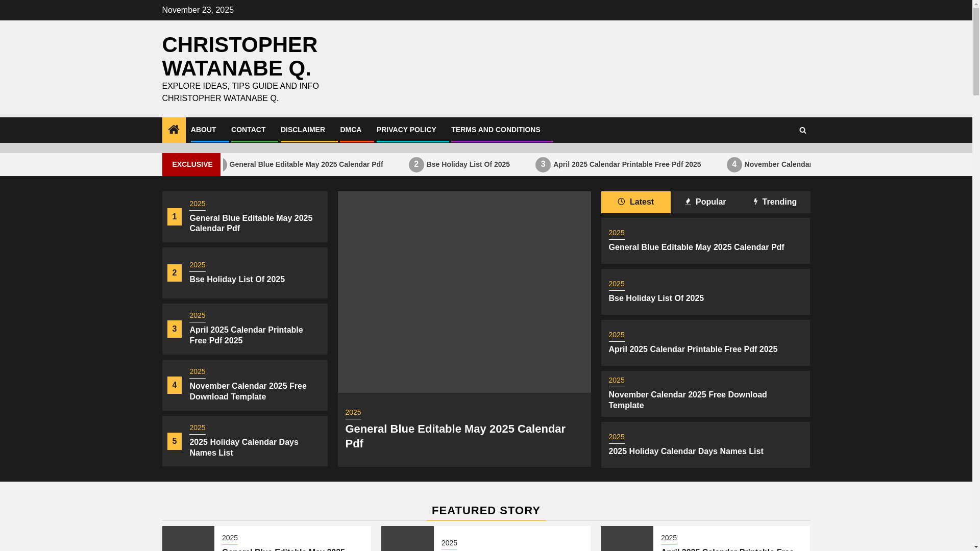
Task: Open Latest tab post Bse Holiday List Of 2025
Action: point(656,298)
